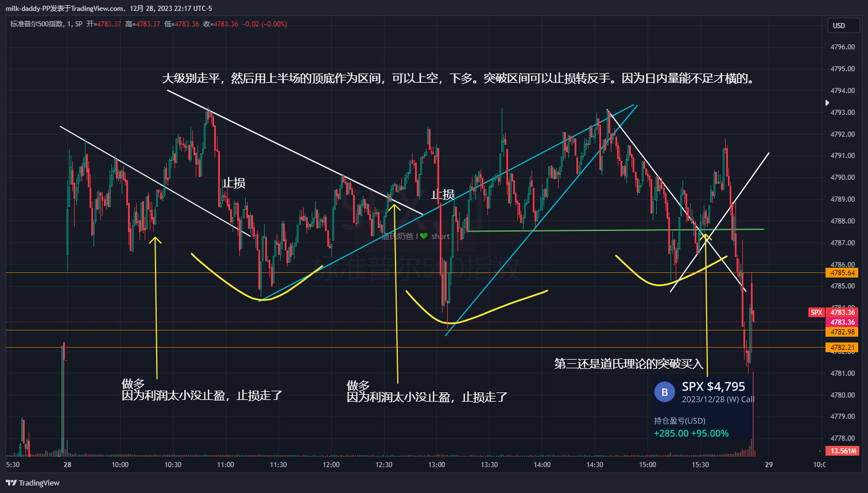Click the orange 4782.98 price label

(x=842, y=332)
